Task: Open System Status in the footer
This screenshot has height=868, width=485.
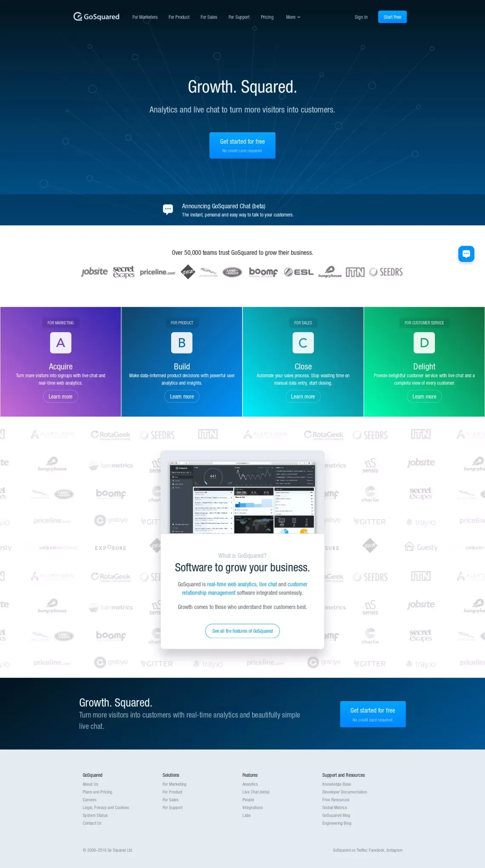Action: pos(95,816)
